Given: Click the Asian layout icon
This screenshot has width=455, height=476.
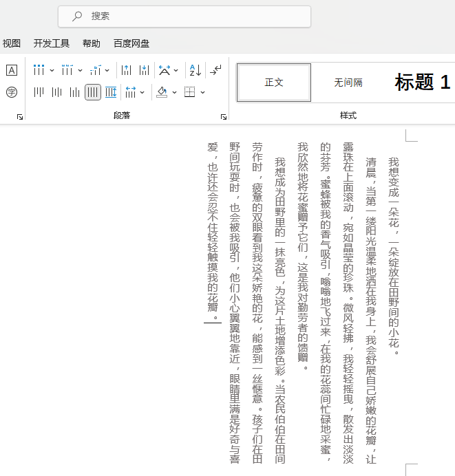Looking at the screenshot, I should (x=165, y=70).
